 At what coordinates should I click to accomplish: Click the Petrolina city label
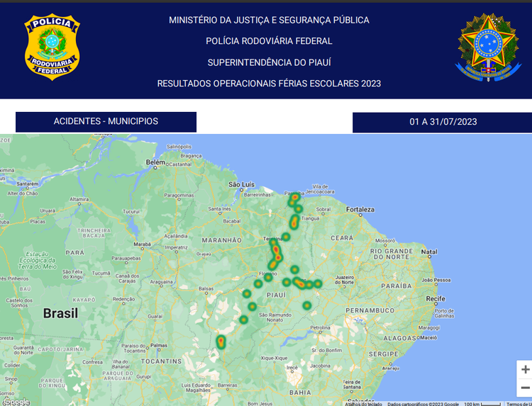(321, 327)
